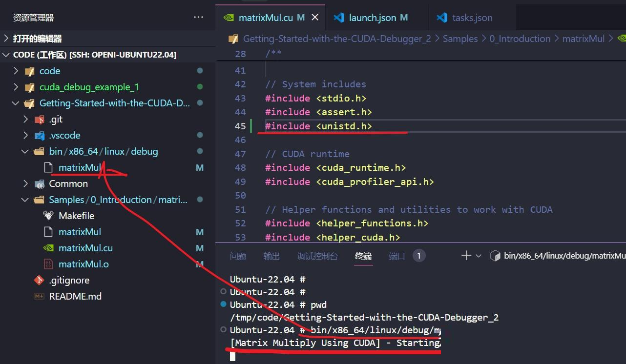Click the .git folder icon

click(40, 120)
